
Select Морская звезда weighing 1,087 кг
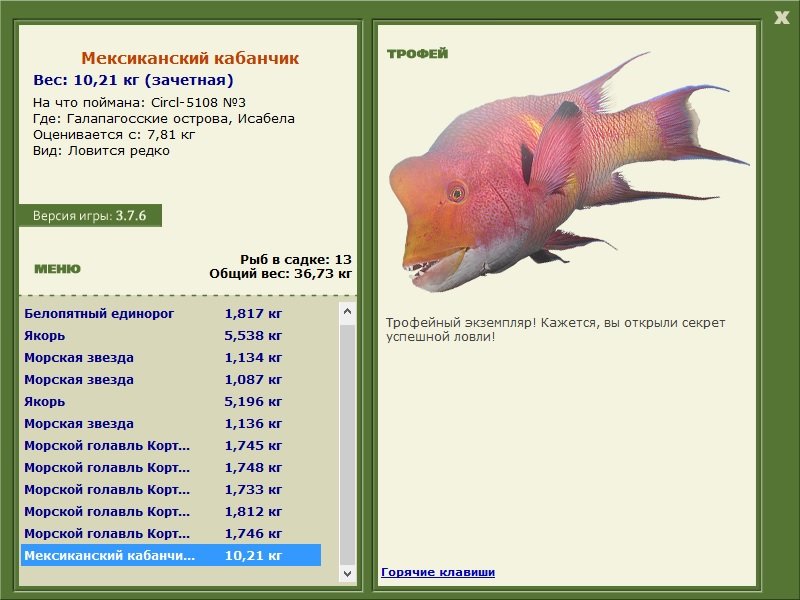click(x=171, y=380)
